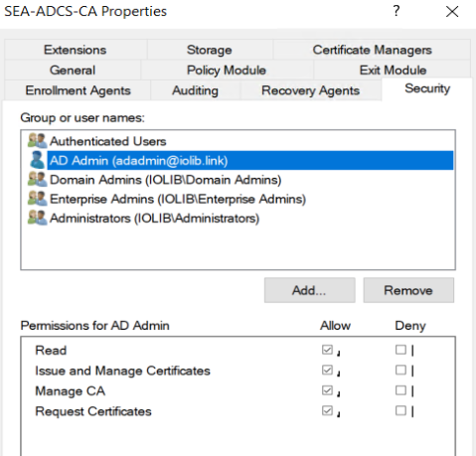Viewport: 476px width, 456px height.
Task: Click the Enterprise Admins group icon
Action: [x=37, y=199]
